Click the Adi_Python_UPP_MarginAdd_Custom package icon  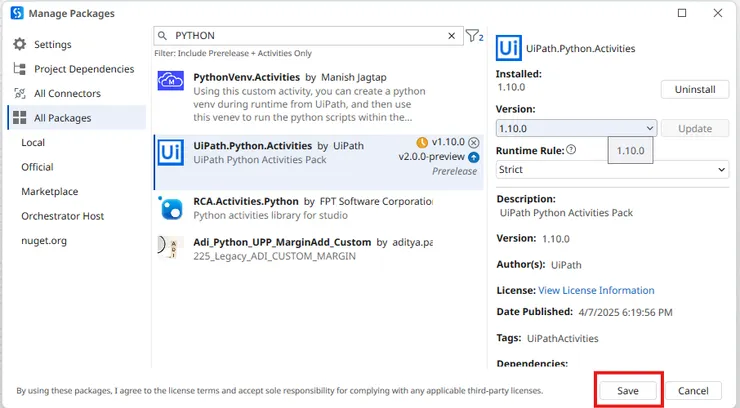tap(171, 249)
